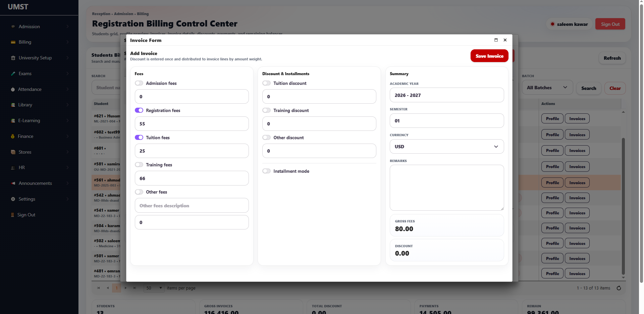The image size is (644, 314).
Task: Open the All Batches dropdown
Action: [547, 88]
